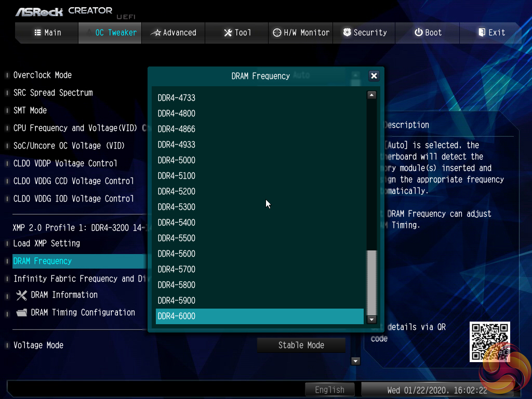Switch to the H/W Monitor tab
This screenshot has width=532, height=399.
[301, 33]
